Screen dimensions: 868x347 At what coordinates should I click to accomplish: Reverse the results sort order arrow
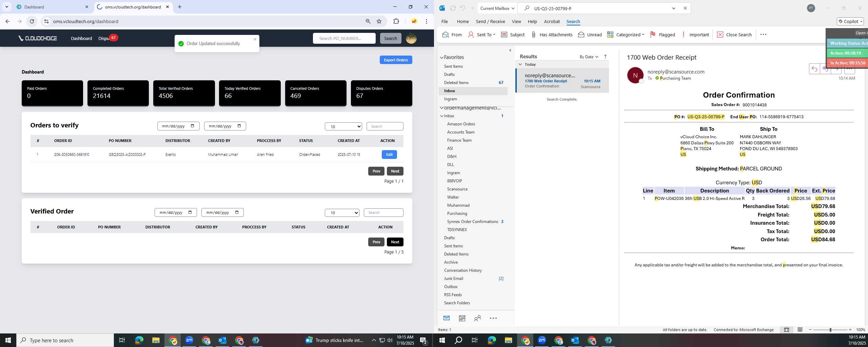click(605, 57)
